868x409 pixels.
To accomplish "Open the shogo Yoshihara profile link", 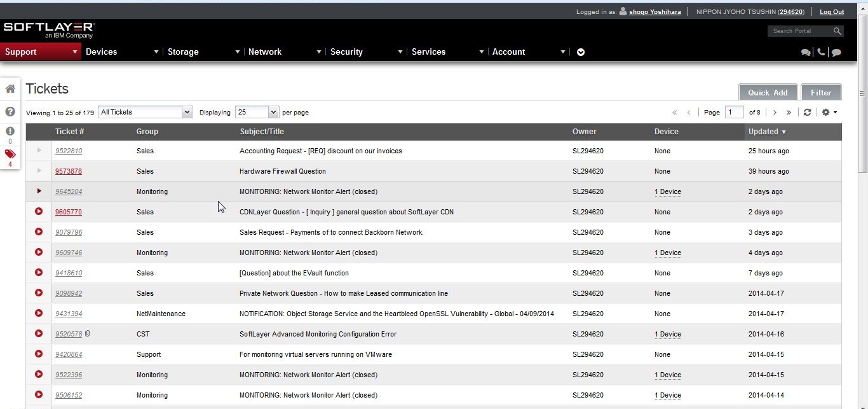I will 655,12.
